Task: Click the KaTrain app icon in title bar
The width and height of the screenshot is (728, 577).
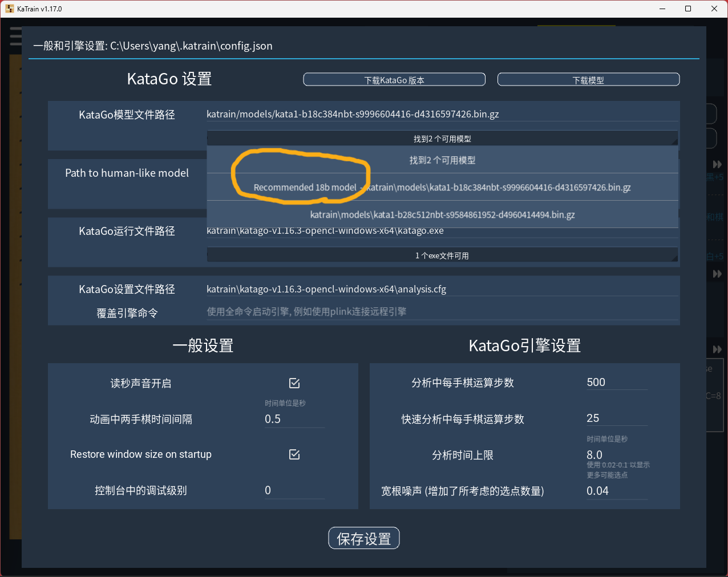Action: coord(10,9)
